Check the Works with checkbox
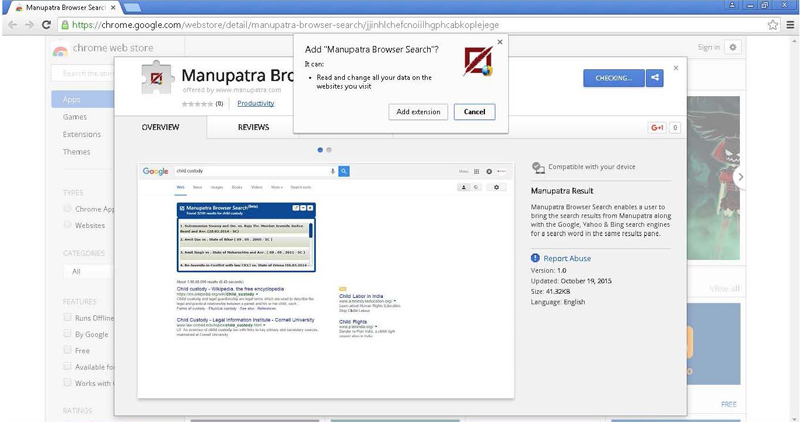This screenshot has height=422, width=800. click(x=67, y=383)
